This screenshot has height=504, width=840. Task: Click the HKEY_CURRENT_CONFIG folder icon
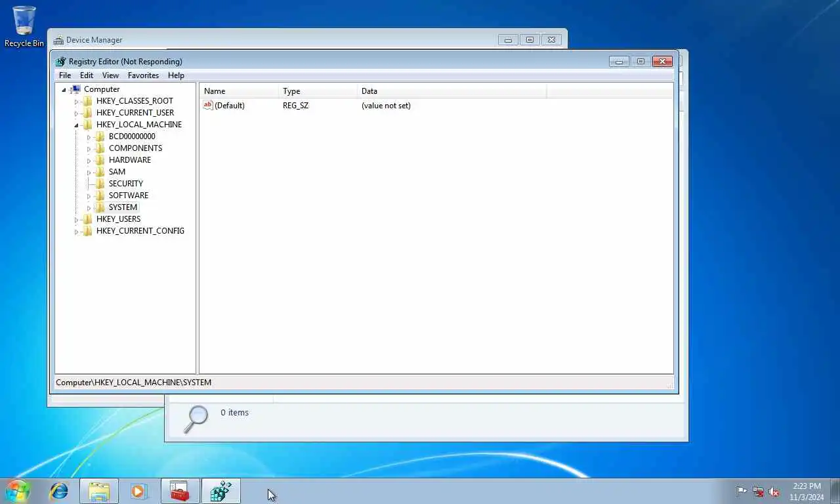88,231
